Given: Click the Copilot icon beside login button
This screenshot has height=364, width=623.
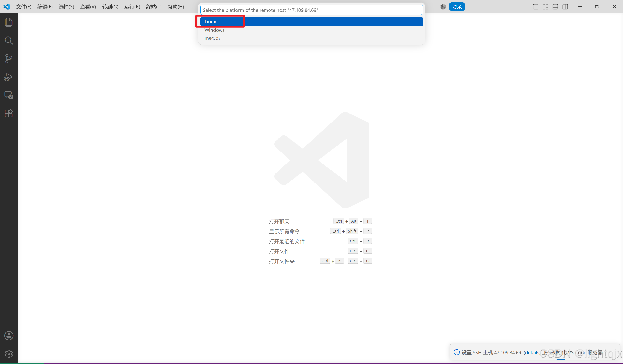Looking at the screenshot, I should pos(443,7).
